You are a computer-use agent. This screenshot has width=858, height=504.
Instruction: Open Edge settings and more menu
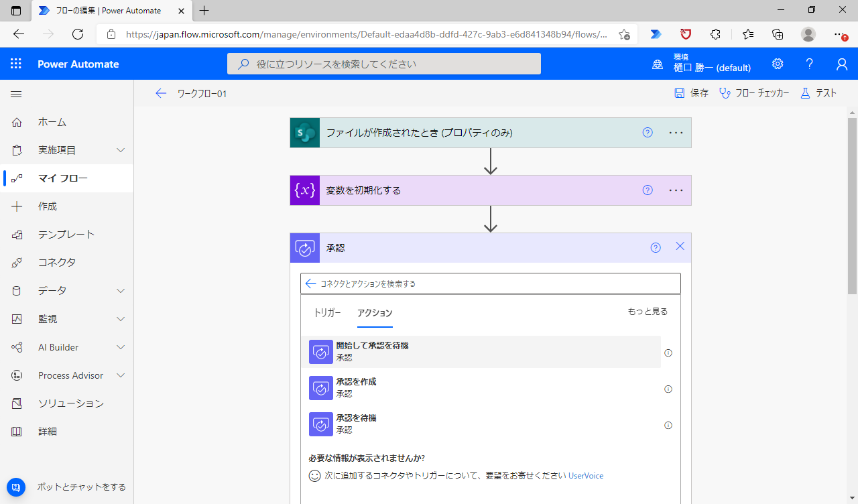tap(840, 34)
